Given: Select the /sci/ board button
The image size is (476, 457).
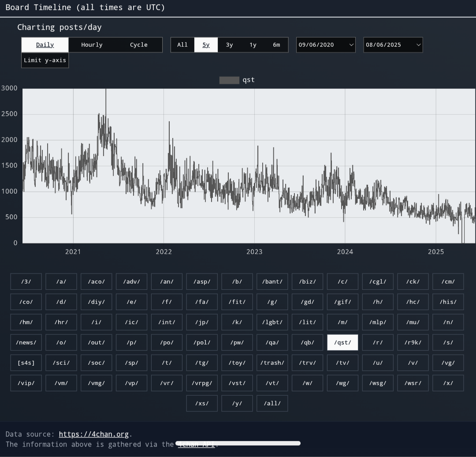Looking at the screenshot, I should point(61,363).
